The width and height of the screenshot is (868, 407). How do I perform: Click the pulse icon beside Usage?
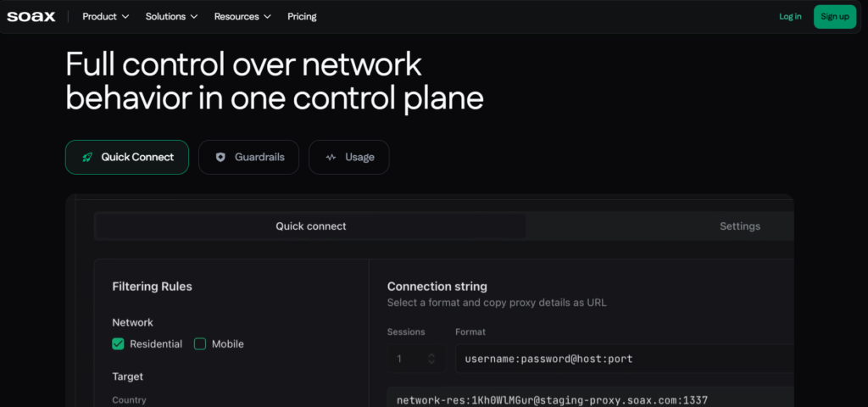331,157
